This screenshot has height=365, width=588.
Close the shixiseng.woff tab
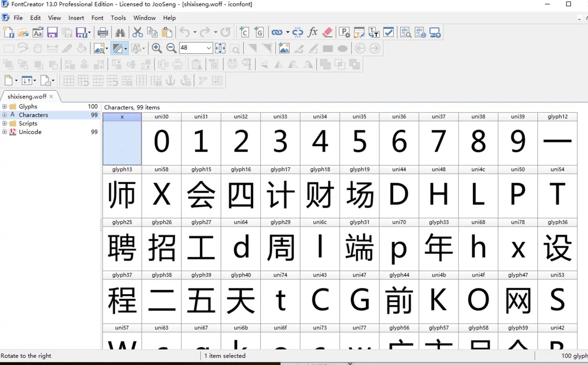[x=51, y=96]
